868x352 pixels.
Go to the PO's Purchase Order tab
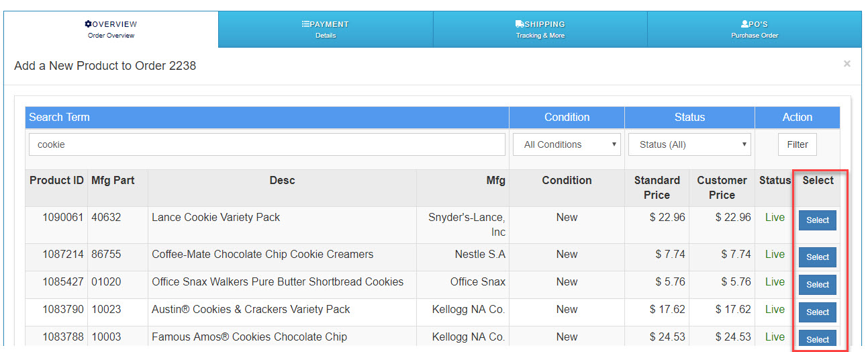[x=754, y=30]
